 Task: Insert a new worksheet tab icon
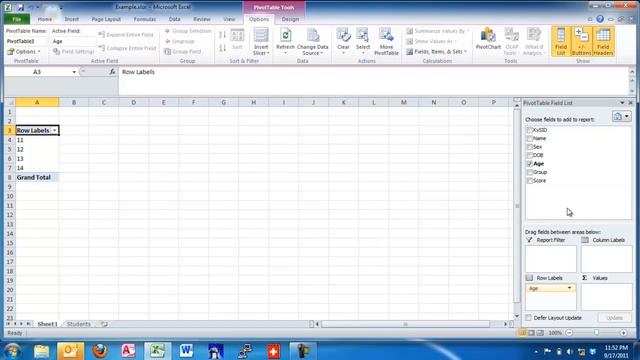[104, 324]
